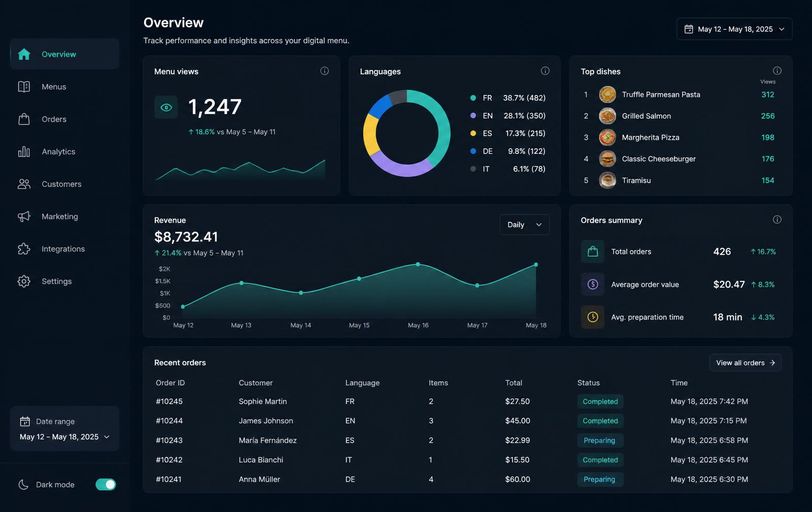Click the open-book Menus icon

click(24, 87)
